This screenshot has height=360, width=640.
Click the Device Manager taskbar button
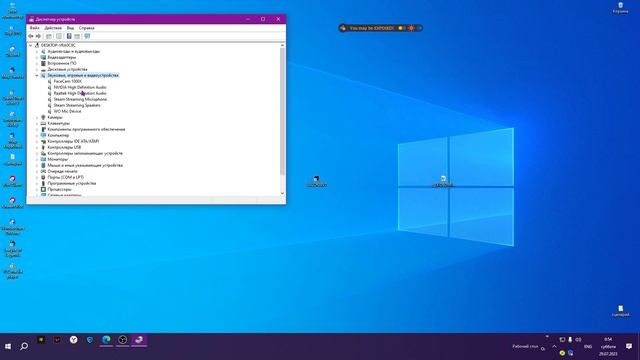[x=139, y=340]
